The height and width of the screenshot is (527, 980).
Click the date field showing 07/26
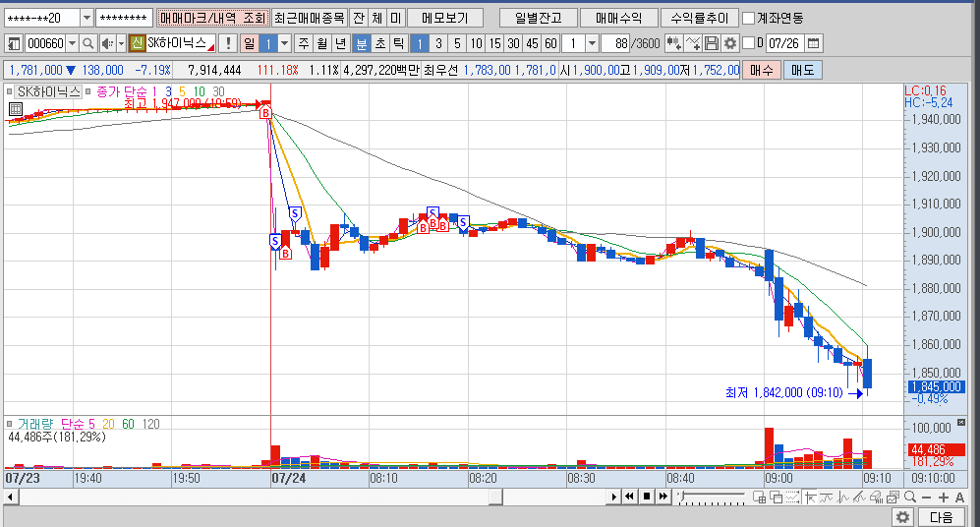pos(783,43)
